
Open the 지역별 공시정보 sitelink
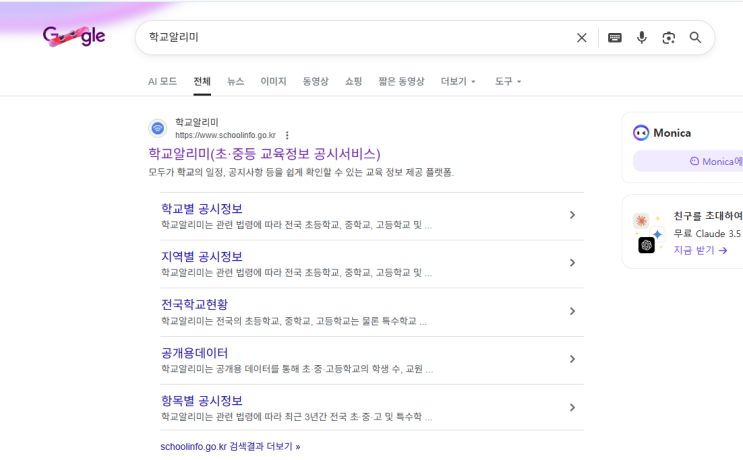tap(202, 257)
